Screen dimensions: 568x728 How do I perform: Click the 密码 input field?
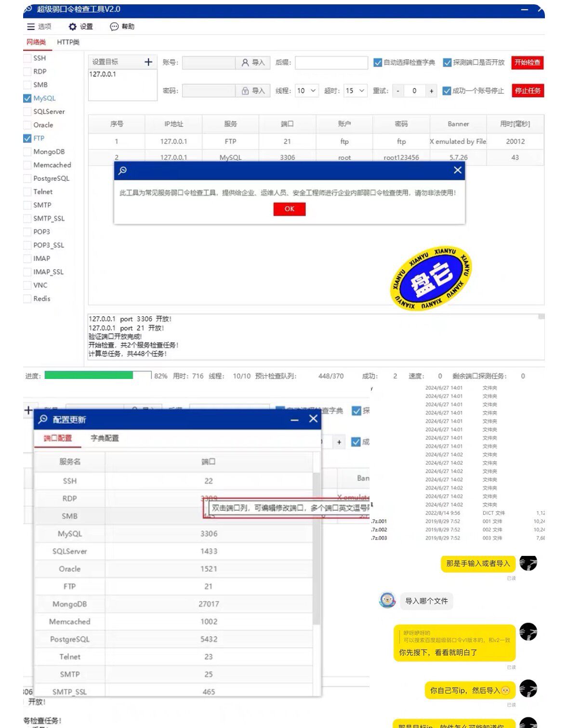coord(209,91)
